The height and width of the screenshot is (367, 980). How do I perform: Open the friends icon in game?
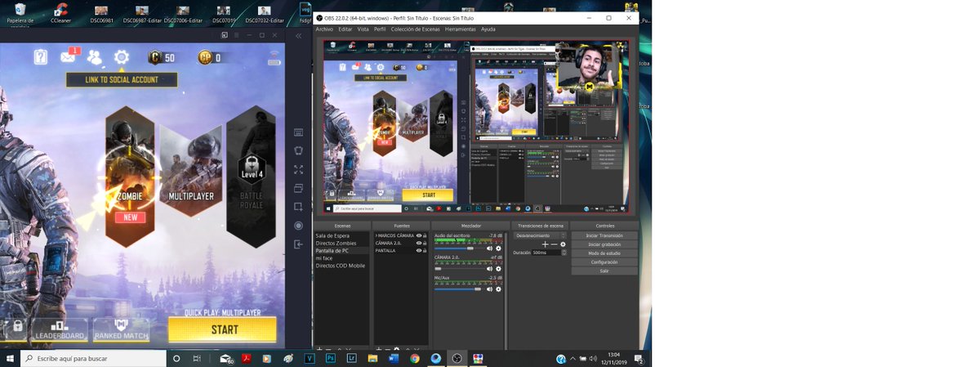pyautogui.click(x=95, y=57)
